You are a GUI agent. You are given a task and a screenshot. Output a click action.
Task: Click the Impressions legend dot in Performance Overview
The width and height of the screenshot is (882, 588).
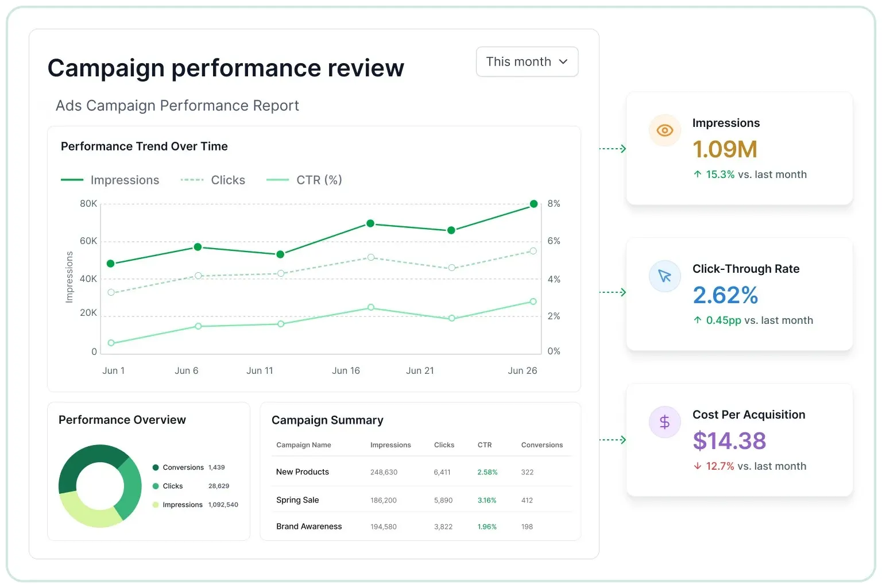(x=156, y=505)
